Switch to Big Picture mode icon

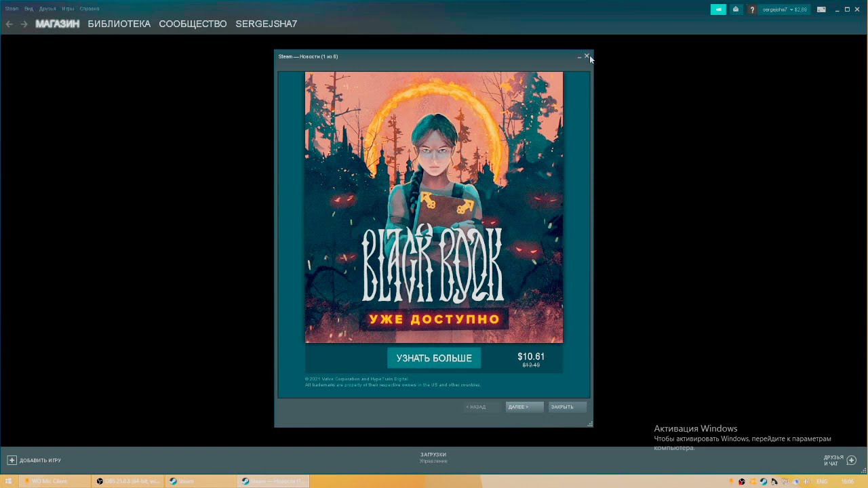pos(821,9)
